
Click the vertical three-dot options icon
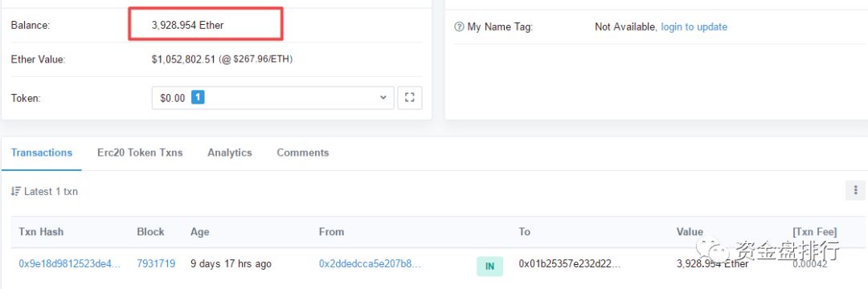click(x=855, y=190)
